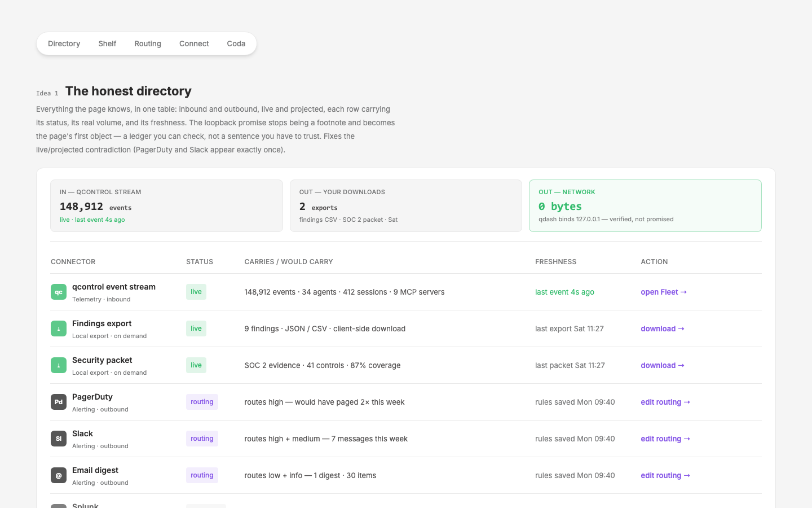
Task: Click the OUT — YOUR DOWNLOADS card
Action: pyautogui.click(x=406, y=205)
